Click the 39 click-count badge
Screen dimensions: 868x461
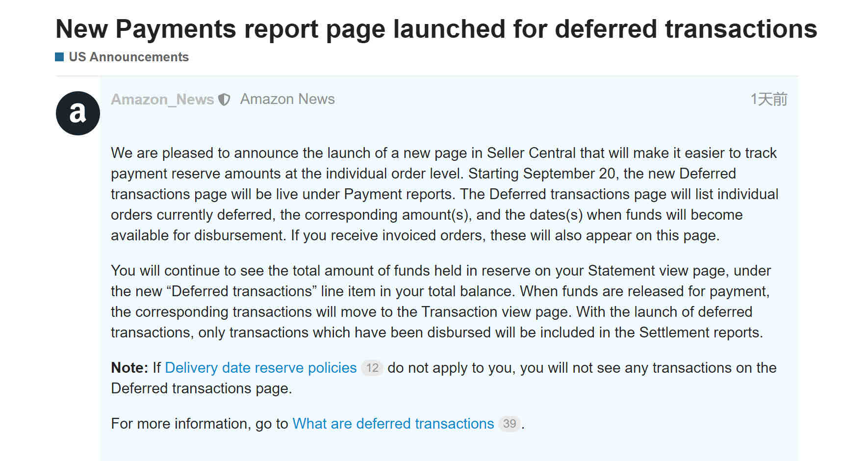coord(510,424)
